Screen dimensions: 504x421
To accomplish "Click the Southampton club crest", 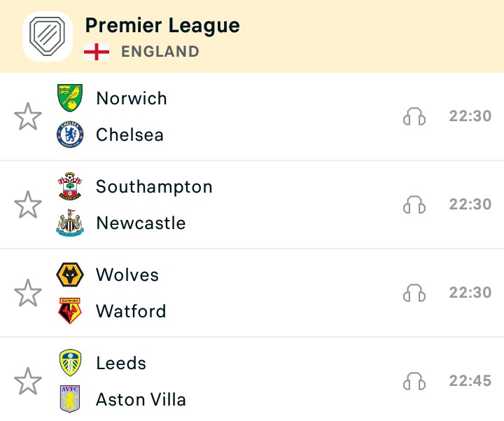I will point(70,186).
